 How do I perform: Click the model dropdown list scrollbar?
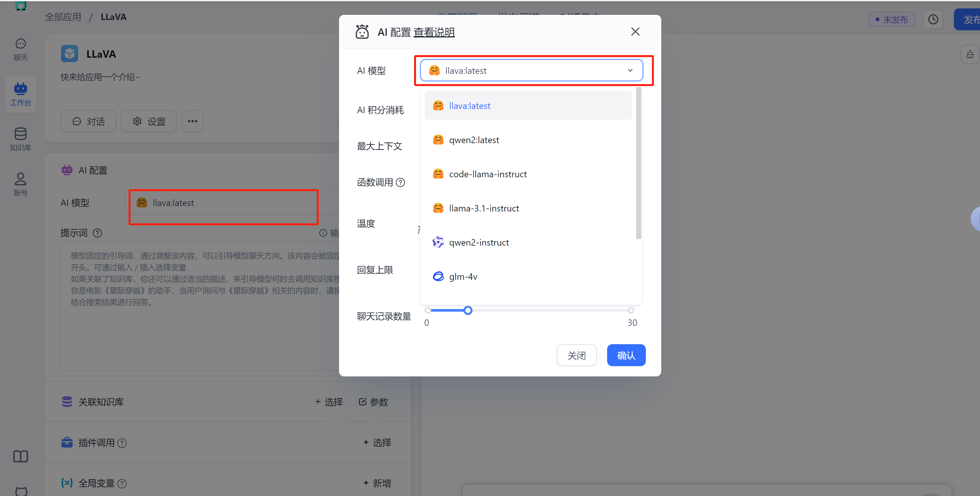638,163
